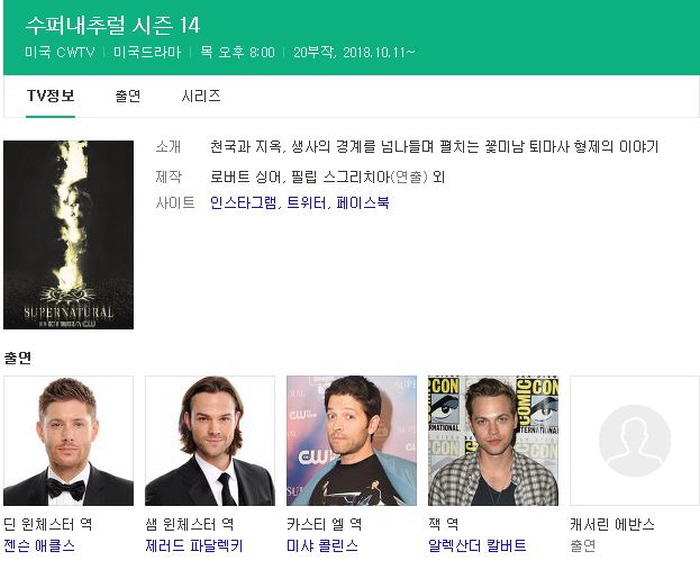Click the 미국드라마 genre label
Screen dimensions: 700x561
pyautogui.click(x=147, y=52)
